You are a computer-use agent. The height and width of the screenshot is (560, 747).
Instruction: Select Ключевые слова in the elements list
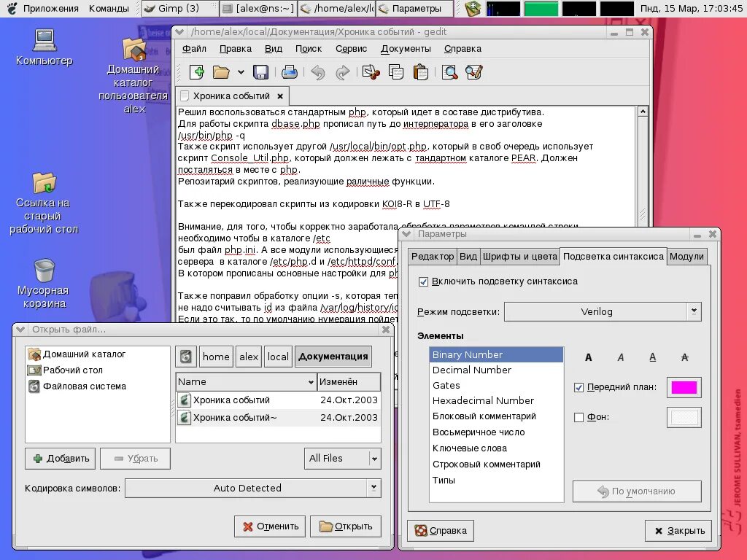tap(496, 448)
